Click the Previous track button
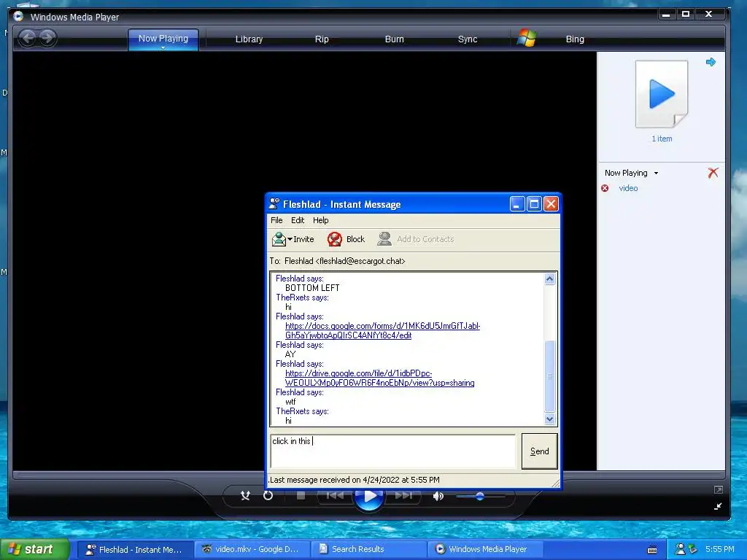747x560 pixels. click(x=335, y=496)
